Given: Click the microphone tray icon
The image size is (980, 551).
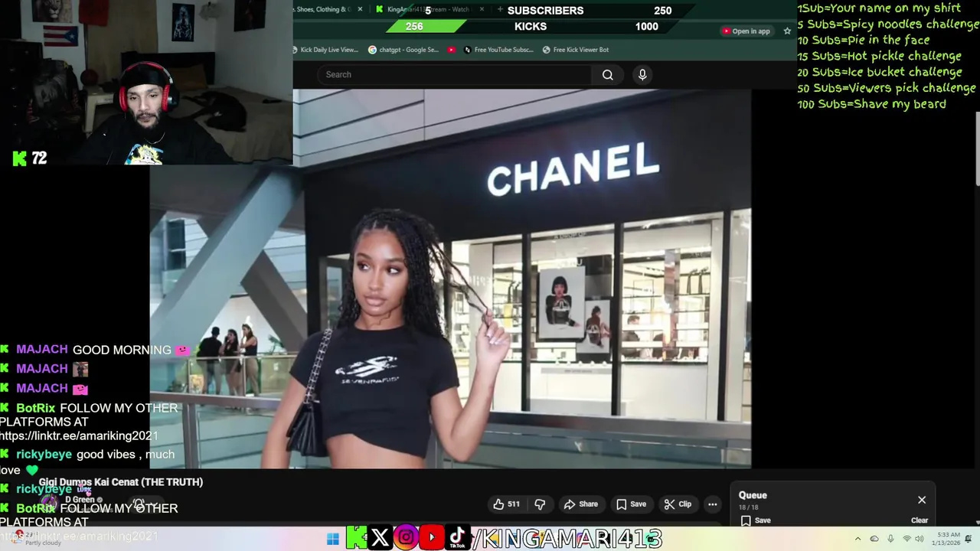Looking at the screenshot, I should click(x=890, y=539).
